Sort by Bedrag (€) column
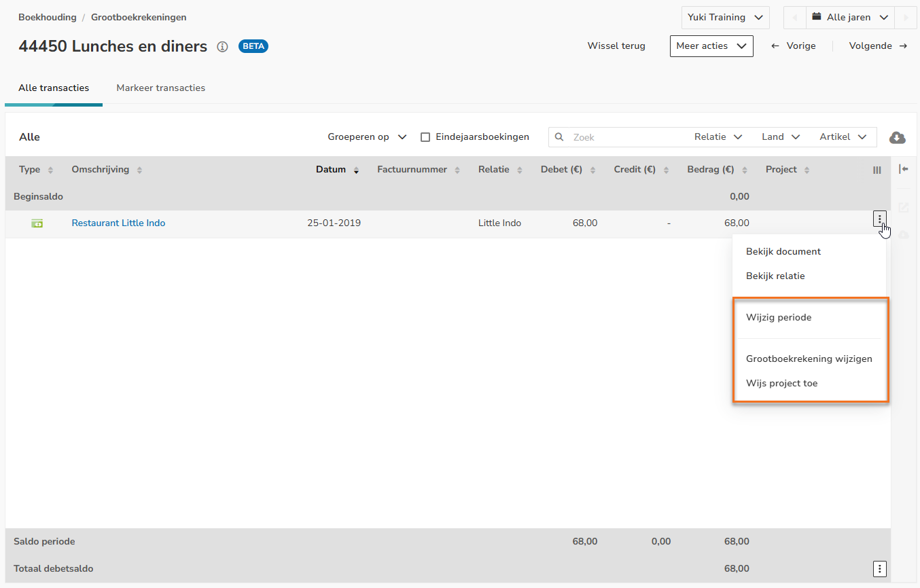This screenshot has height=588, width=920. pos(717,170)
